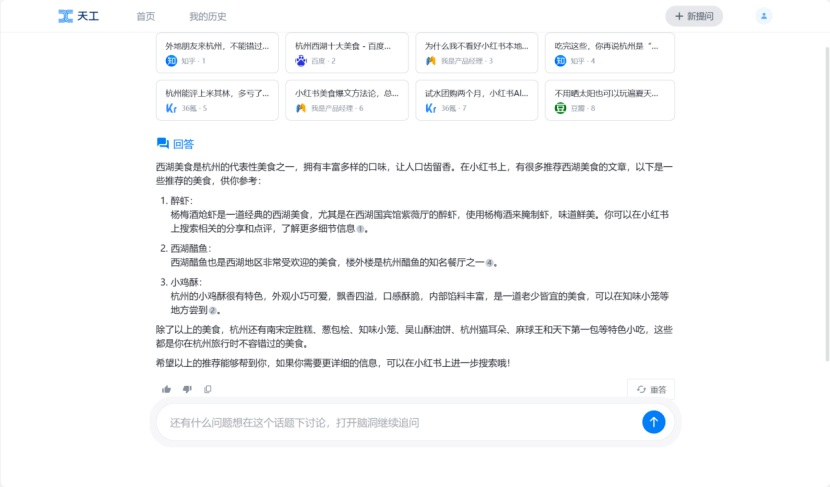Click the 知乎 icon on source 4

point(561,61)
